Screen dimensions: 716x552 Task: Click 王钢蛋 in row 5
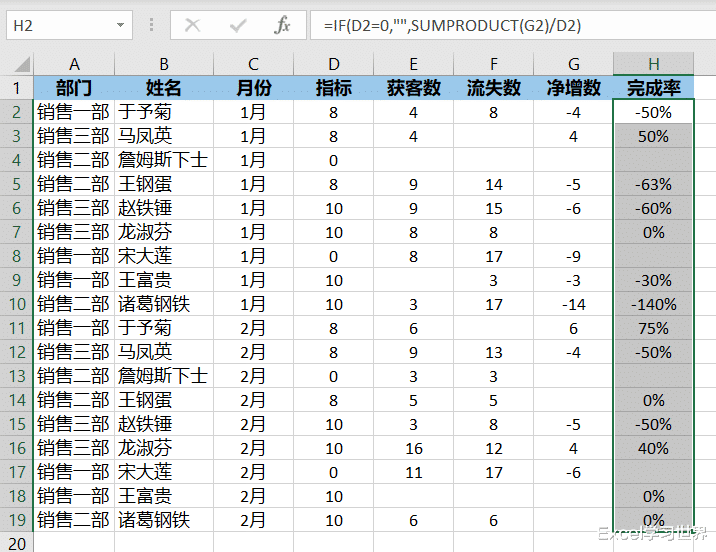145,184
